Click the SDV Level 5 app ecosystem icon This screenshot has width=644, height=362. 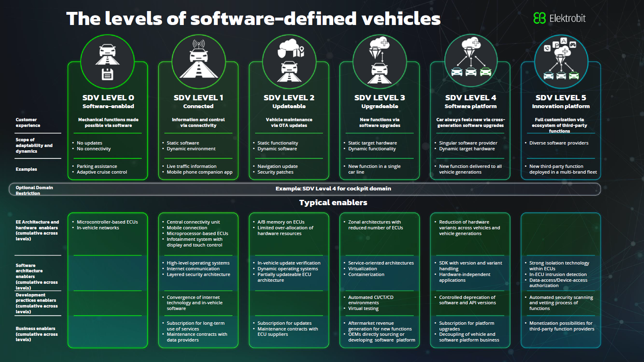click(x=561, y=61)
